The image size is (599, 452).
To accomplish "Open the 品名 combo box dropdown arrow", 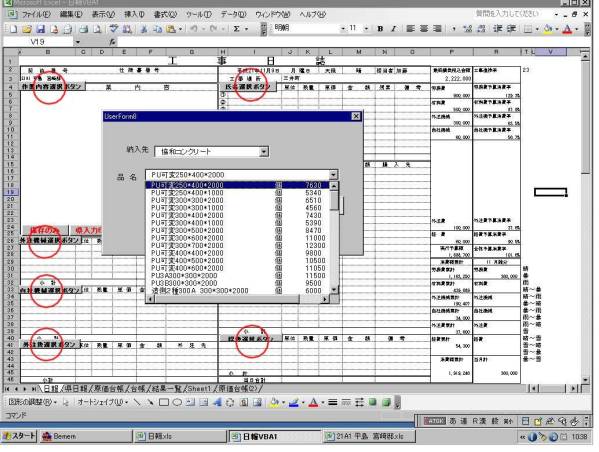I will 333,175.
